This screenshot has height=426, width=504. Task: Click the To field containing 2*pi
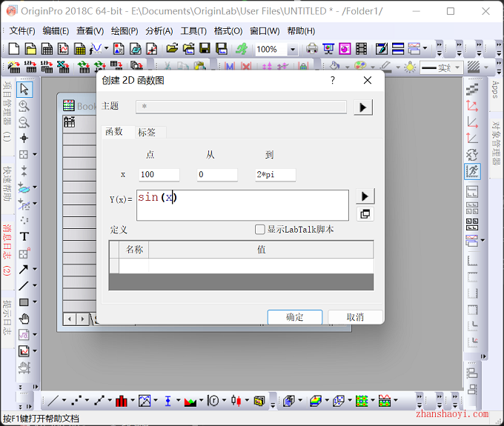(276, 175)
